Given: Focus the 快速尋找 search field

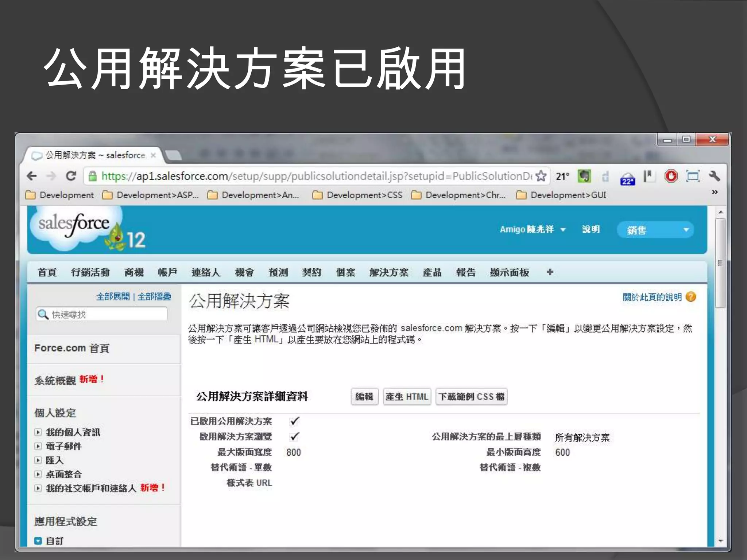Looking at the screenshot, I should pos(102,314).
